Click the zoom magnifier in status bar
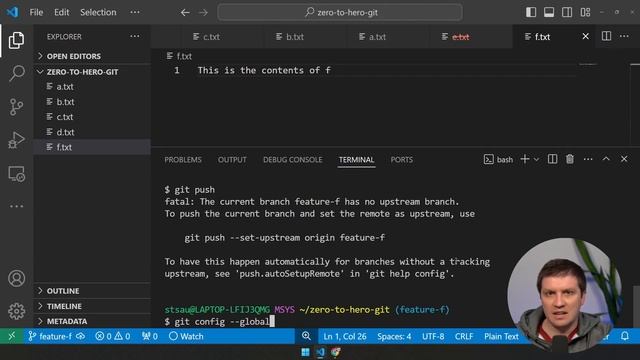 [x=306, y=336]
